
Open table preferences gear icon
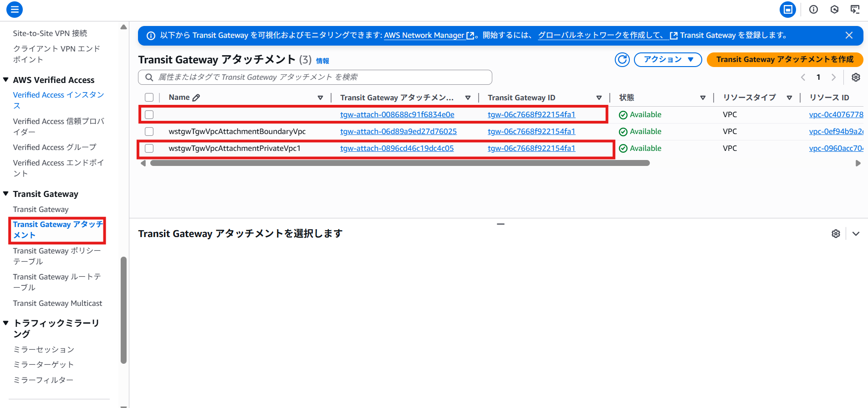point(856,77)
